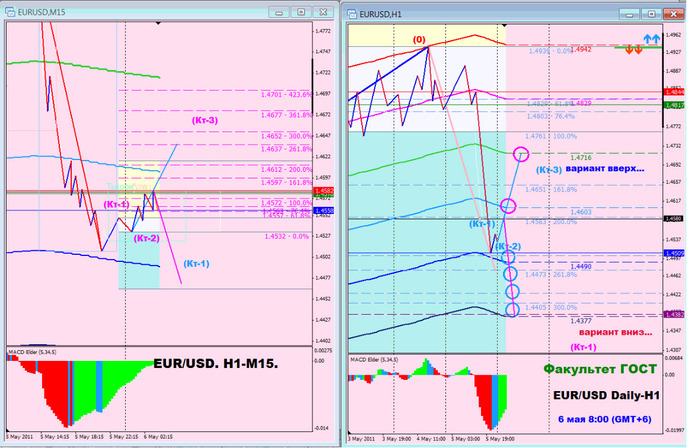Click the '1.4677 - 361.8%' Fibonacci label
Screen dimensions: 688x448
(x=286, y=115)
